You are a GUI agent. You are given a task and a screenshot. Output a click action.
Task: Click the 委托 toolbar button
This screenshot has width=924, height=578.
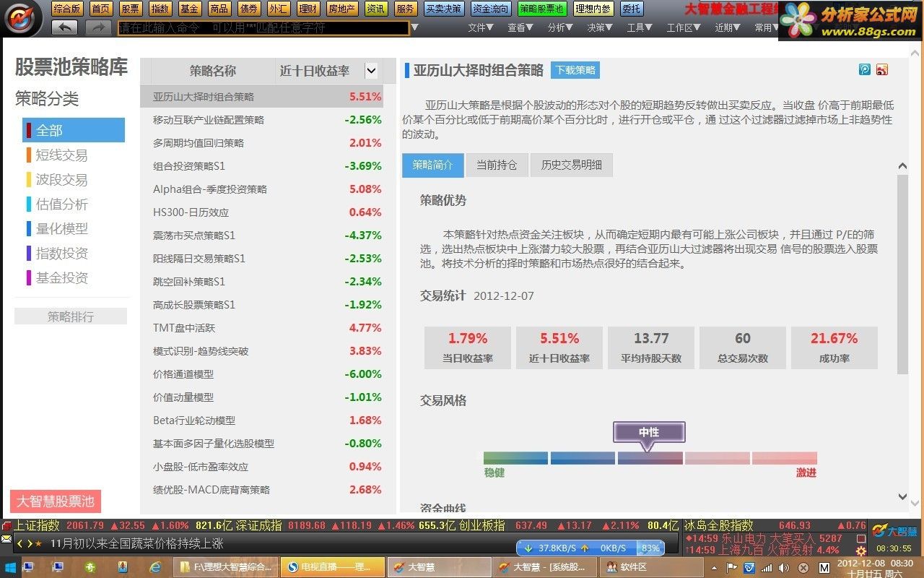[x=632, y=9]
